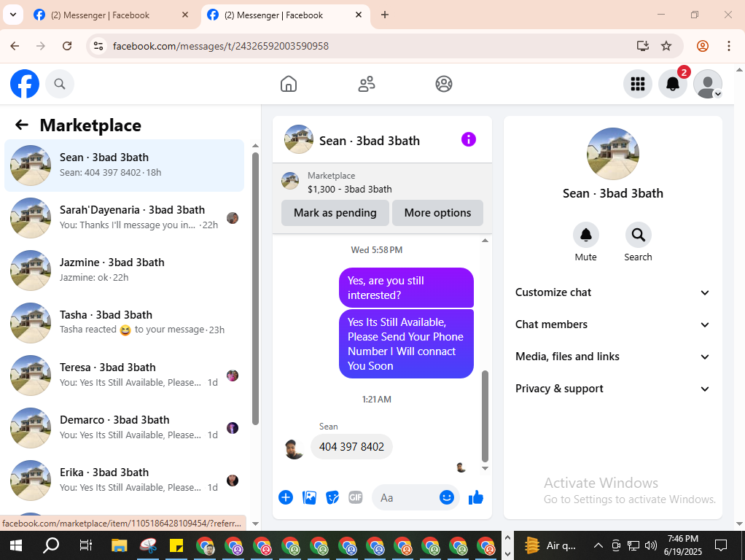The width and height of the screenshot is (745, 560).
Task: Open the Facebook menu grid icon
Action: pyautogui.click(x=638, y=84)
